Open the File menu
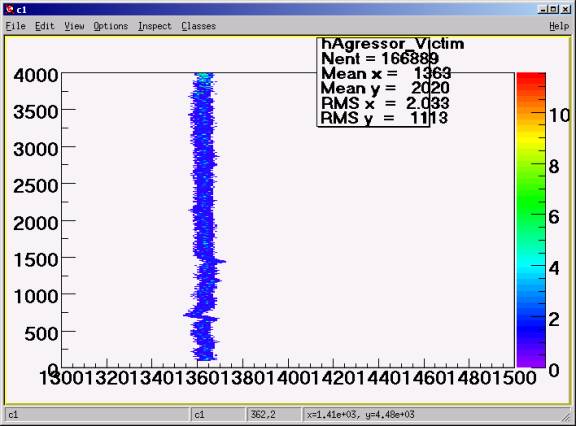 coord(15,26)
